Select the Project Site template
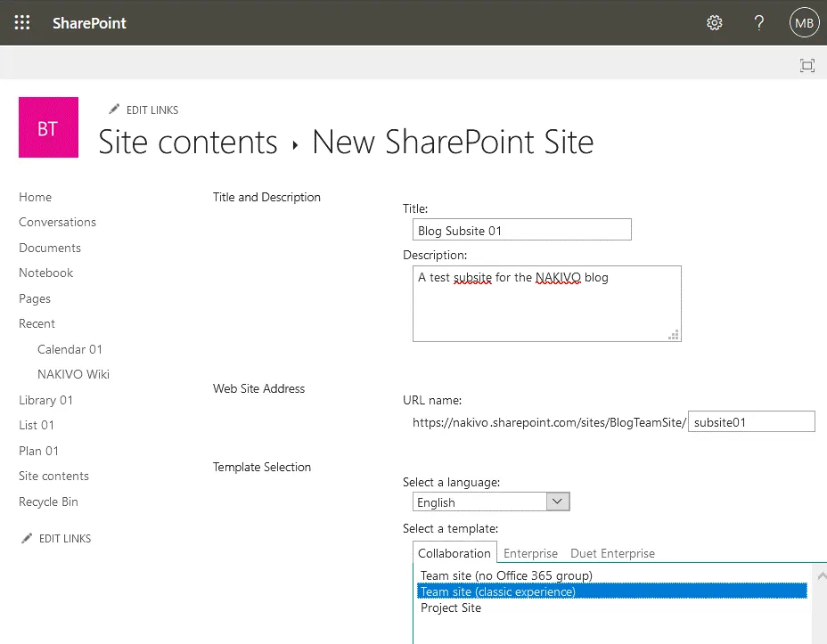The height and width of the screenshot is (644, 827). coord(450,607)
